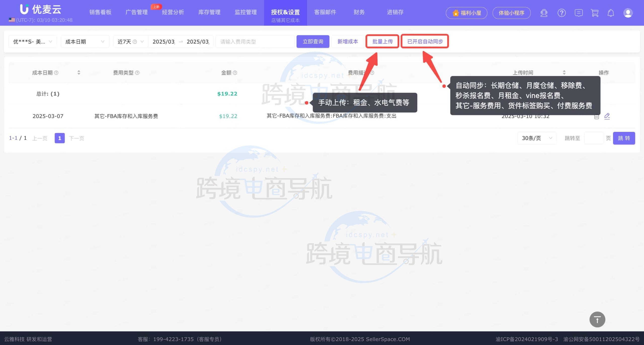Open the 财务 menu
This screenshot has height=345, width=644.
[x=359, y=12]
